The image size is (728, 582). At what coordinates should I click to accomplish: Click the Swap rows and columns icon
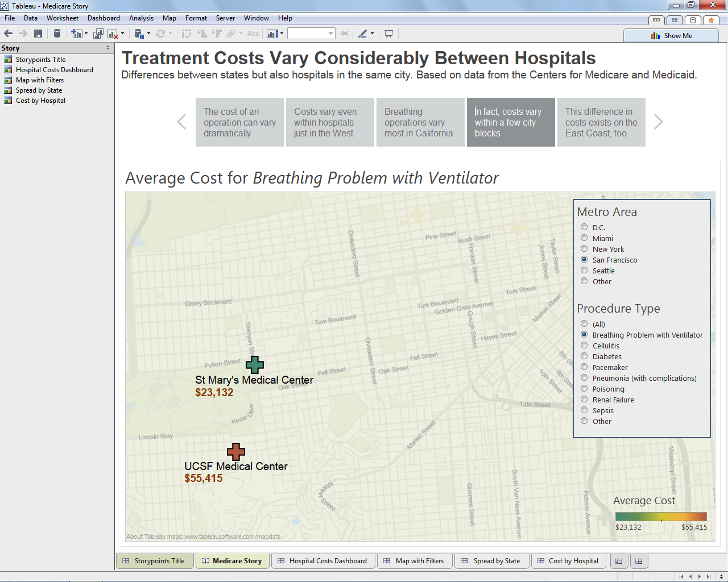click(x=187, y=34)
